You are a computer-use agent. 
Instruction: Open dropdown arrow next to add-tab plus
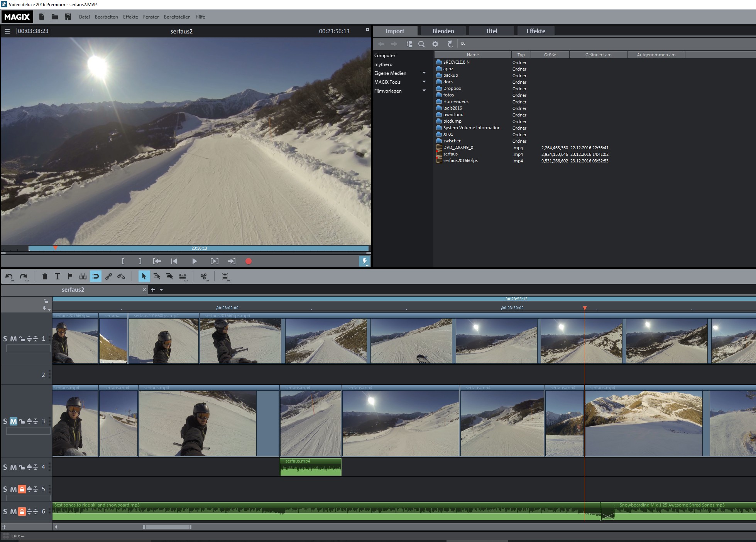(161, 290)
